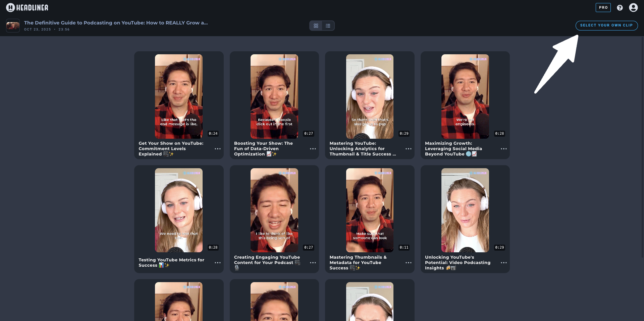Open more menu for Creating Engaging YouTube Content
This screenshot has width=644, height=321.
pyautogui.click(x=313, y=263)
